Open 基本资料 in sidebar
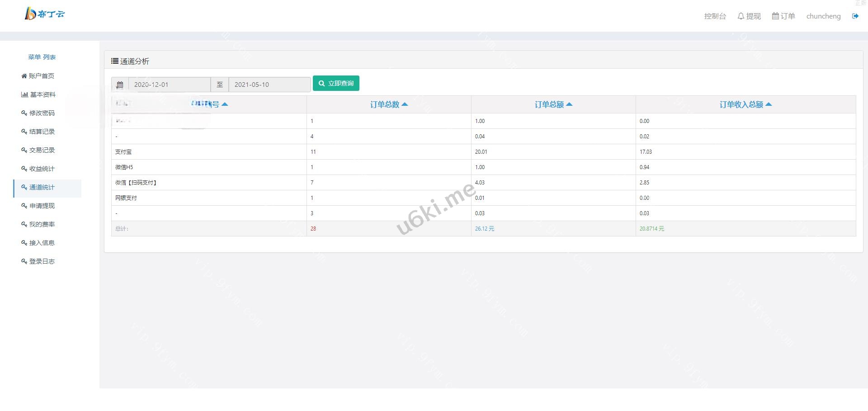 point(39,94)
